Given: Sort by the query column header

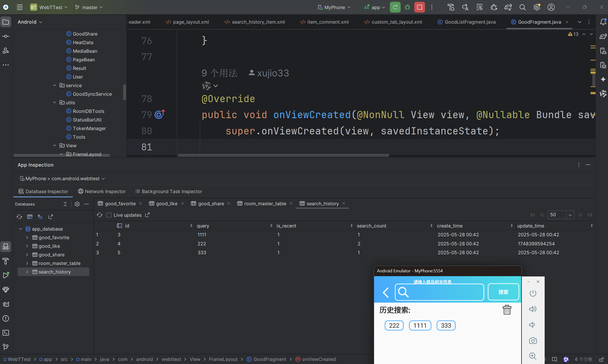Looking at the screenshot, I should [x=235, y=226].
